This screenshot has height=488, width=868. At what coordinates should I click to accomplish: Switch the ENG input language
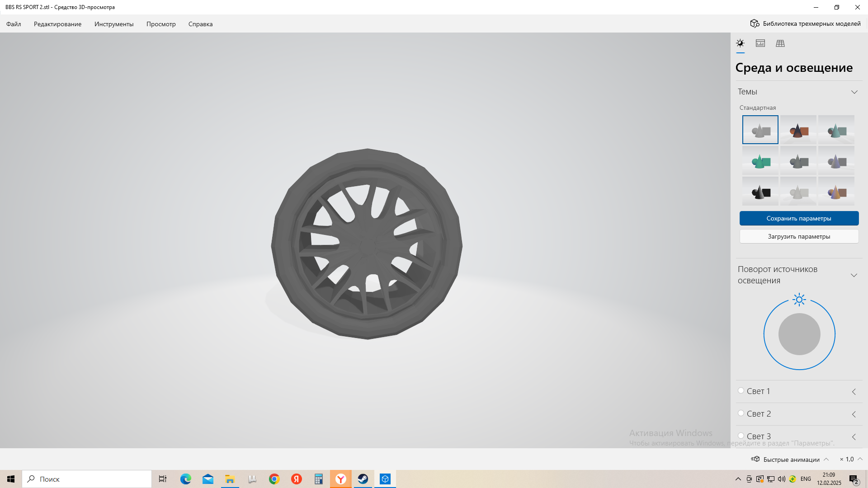coord(806,479)
